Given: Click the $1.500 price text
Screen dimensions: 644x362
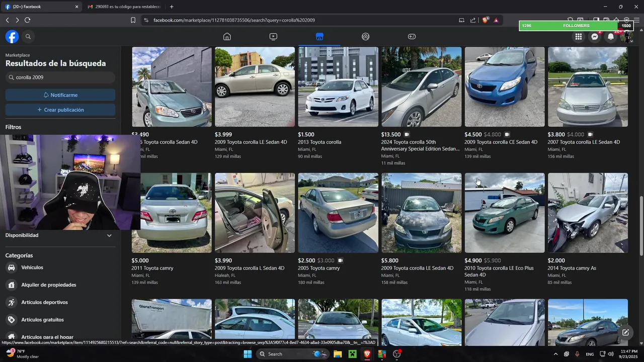Looking at the screenshot, I should click(x=306, y=135).
